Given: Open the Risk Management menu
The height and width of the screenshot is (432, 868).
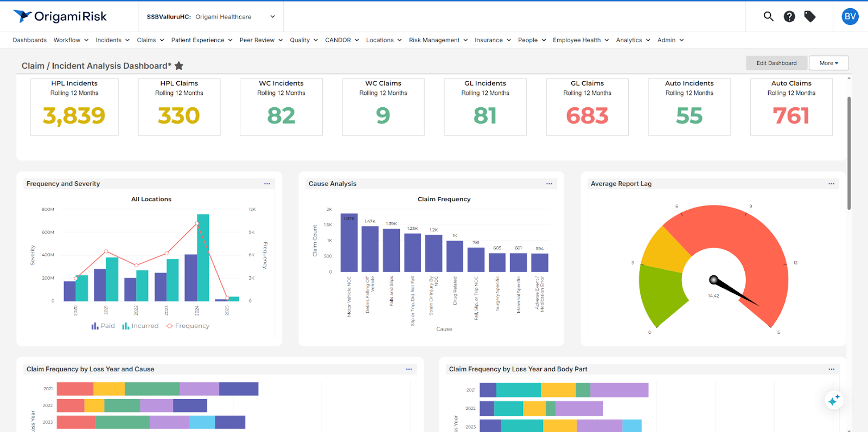Looking at the screenshot, I should [x=438, y=40].
